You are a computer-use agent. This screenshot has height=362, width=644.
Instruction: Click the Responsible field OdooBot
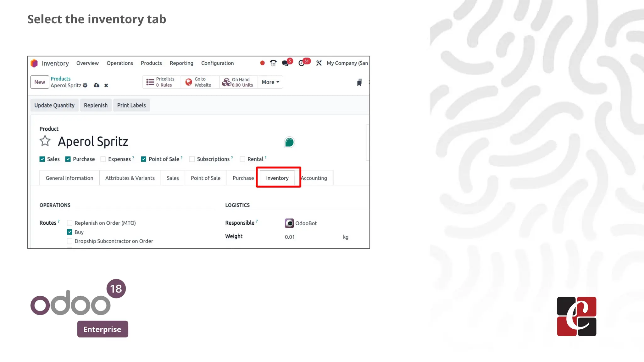(x=306, y=223)
